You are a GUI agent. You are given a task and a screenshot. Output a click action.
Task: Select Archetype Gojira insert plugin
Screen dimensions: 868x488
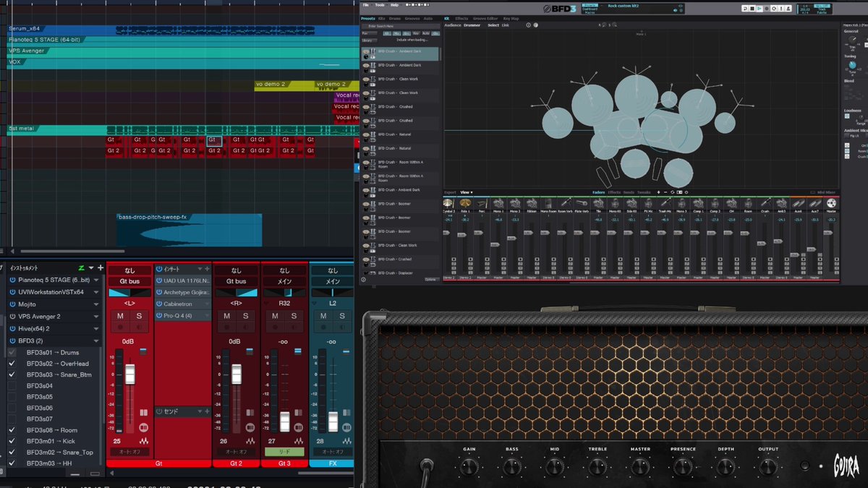pyautogui.click(x=187, y=292)
